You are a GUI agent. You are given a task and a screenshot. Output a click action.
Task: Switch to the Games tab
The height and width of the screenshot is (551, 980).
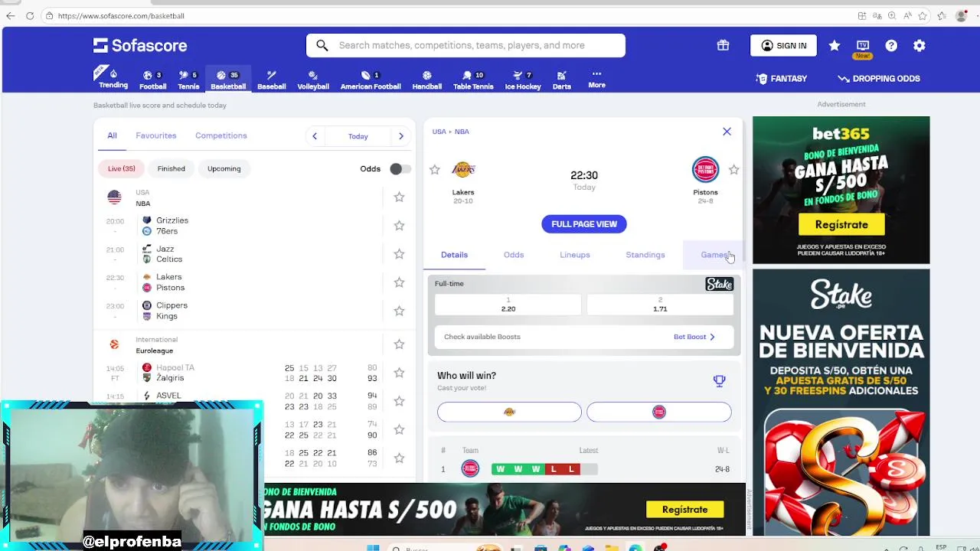pyautogui.click(x=714, y=255)
